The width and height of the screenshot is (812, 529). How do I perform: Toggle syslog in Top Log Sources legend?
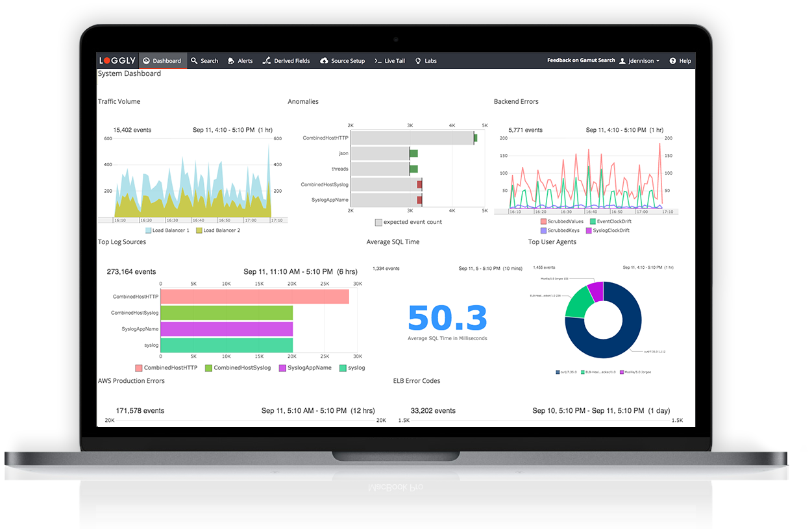pos(352,368)
